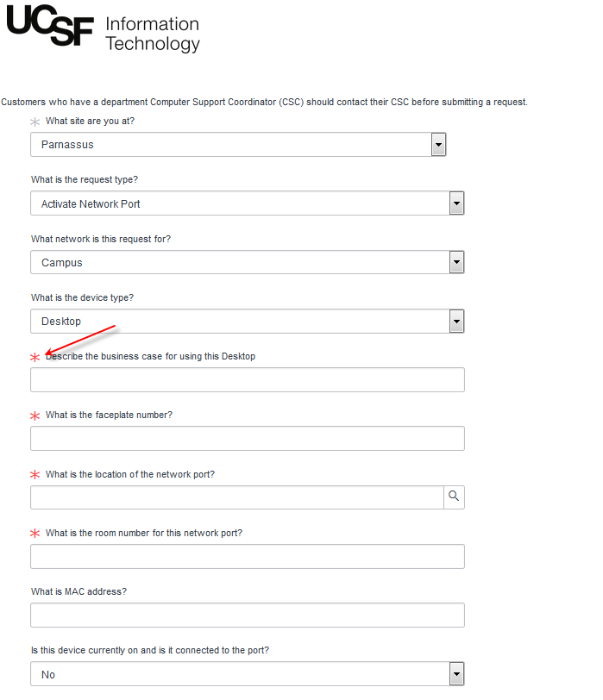
Task: Open the site selection dropdown showing Parnassus
Action: pos(438,144)
